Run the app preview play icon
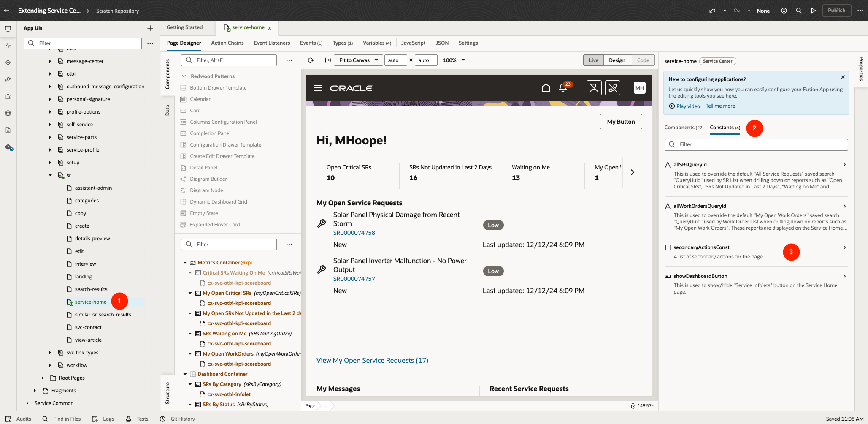The image size is (868, 424). point(813,11)
